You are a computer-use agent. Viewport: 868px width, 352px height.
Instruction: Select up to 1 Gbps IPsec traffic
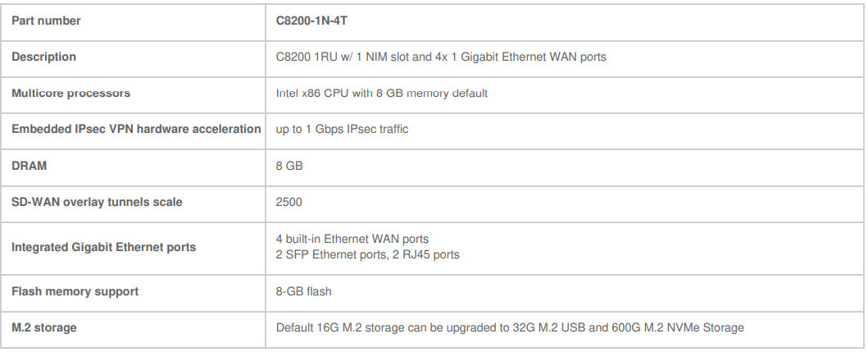tap(342, 129)
